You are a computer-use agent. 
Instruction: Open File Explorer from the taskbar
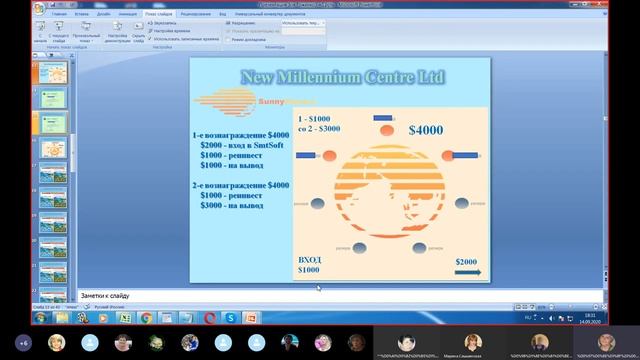(x=62, y=318)
